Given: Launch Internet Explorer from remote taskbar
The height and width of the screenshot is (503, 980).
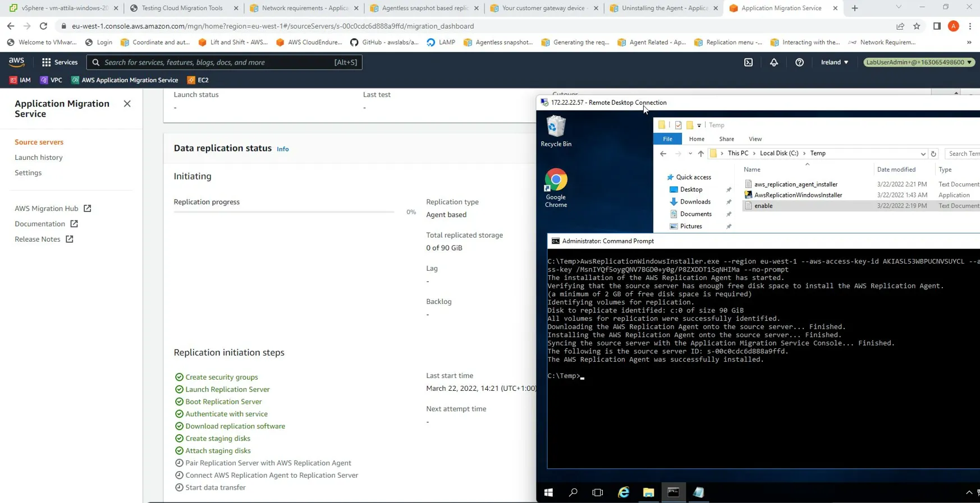Looking at the screenshot, I should click(624, 492).
